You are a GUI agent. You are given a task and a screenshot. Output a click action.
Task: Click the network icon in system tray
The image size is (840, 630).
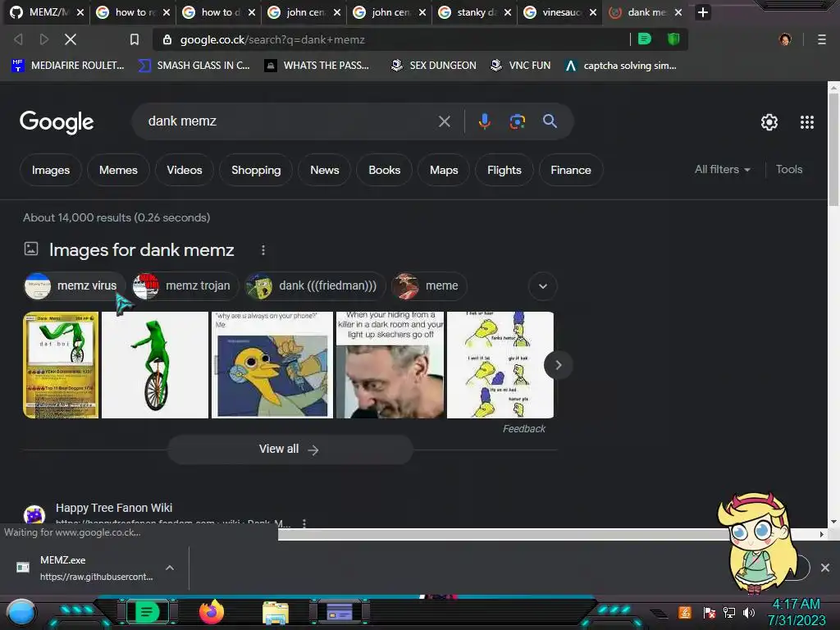point(729,612)
